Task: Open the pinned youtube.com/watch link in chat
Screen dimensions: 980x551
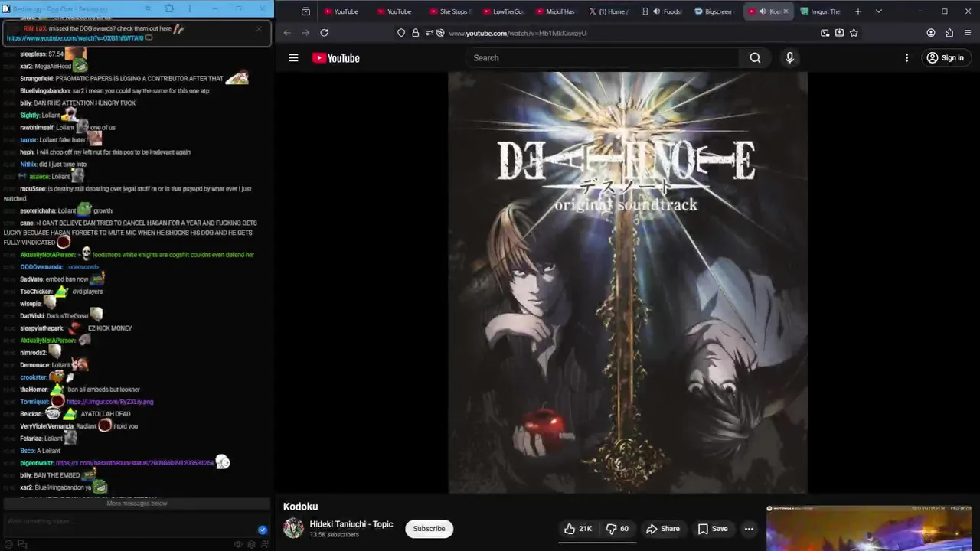Action: point(75,37)
